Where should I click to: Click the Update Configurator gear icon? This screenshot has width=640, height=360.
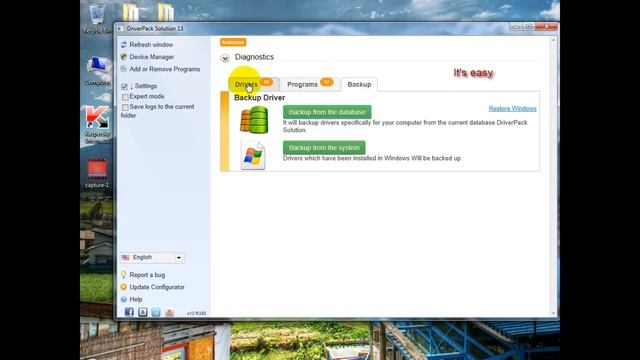point(124,287)
